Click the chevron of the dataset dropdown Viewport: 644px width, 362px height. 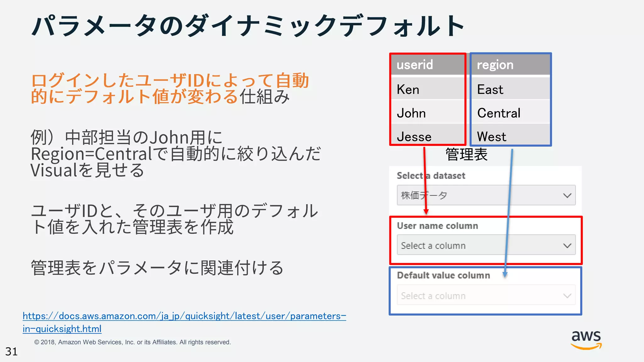[x=567, y=195]
